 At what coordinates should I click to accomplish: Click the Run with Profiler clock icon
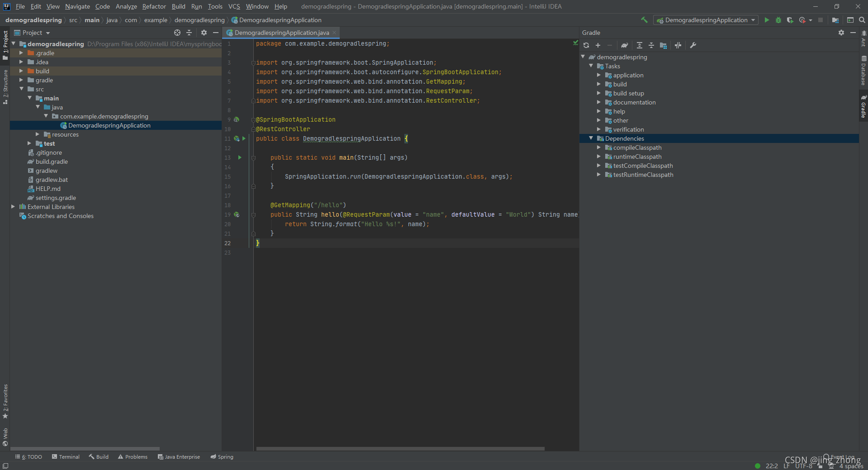[802, 20]
